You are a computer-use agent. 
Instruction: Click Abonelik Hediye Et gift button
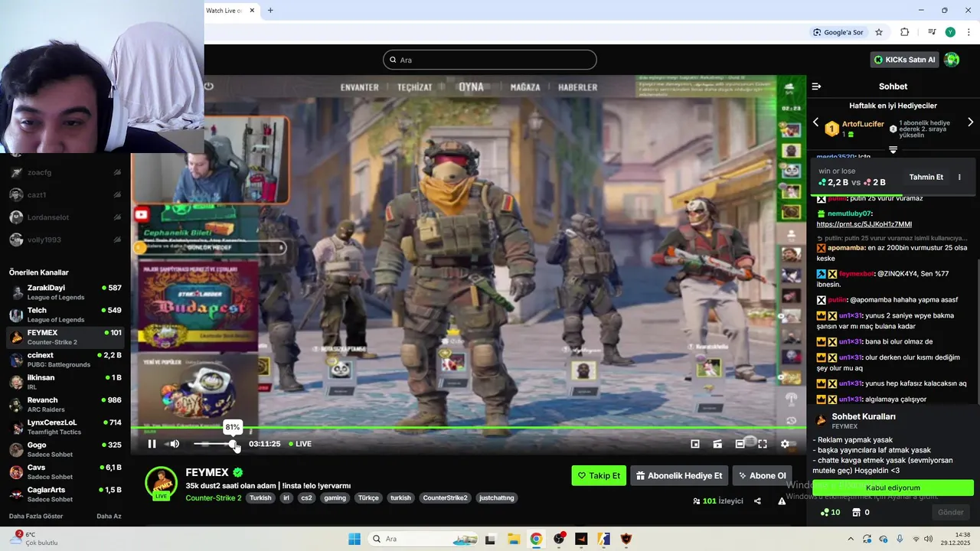(x=679, y=475)
